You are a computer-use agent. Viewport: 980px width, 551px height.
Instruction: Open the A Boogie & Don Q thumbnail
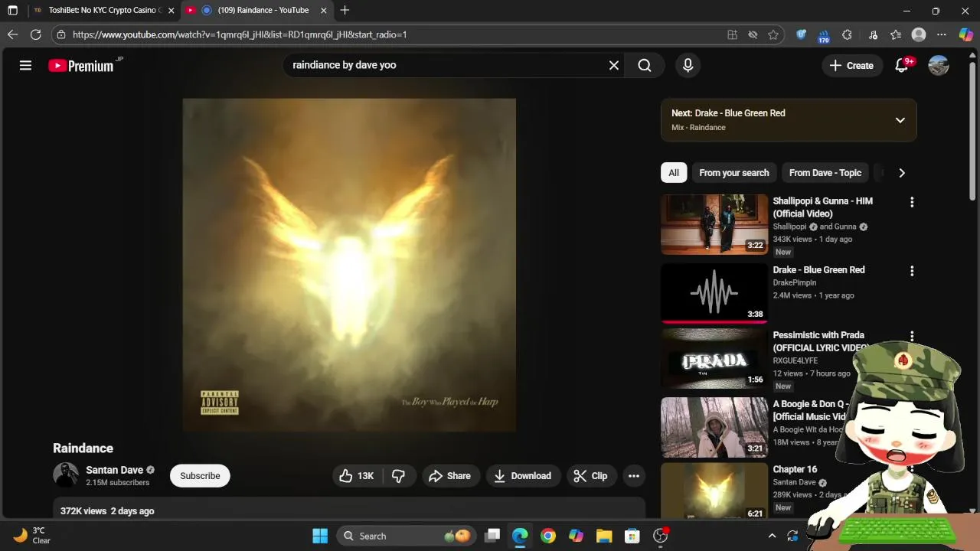pyautogui.click(x=714, y=427)
